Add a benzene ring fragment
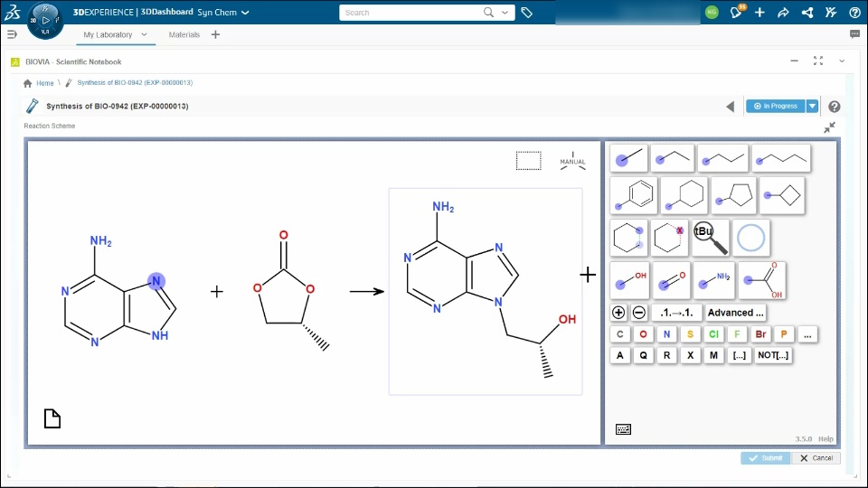Image resolution: width=868 pixels, height=488 pixels. coord(634,195)
